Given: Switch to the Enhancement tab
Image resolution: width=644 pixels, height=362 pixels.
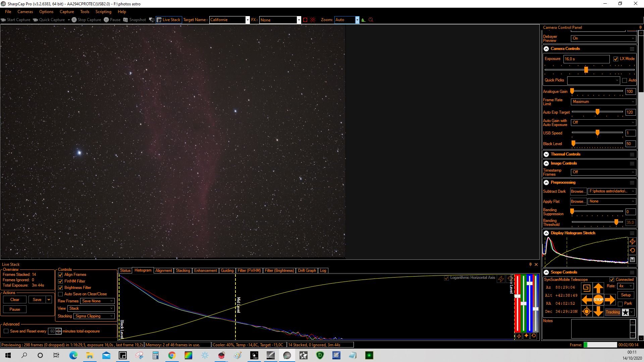Looking at the screenshot, I should 205,270.
